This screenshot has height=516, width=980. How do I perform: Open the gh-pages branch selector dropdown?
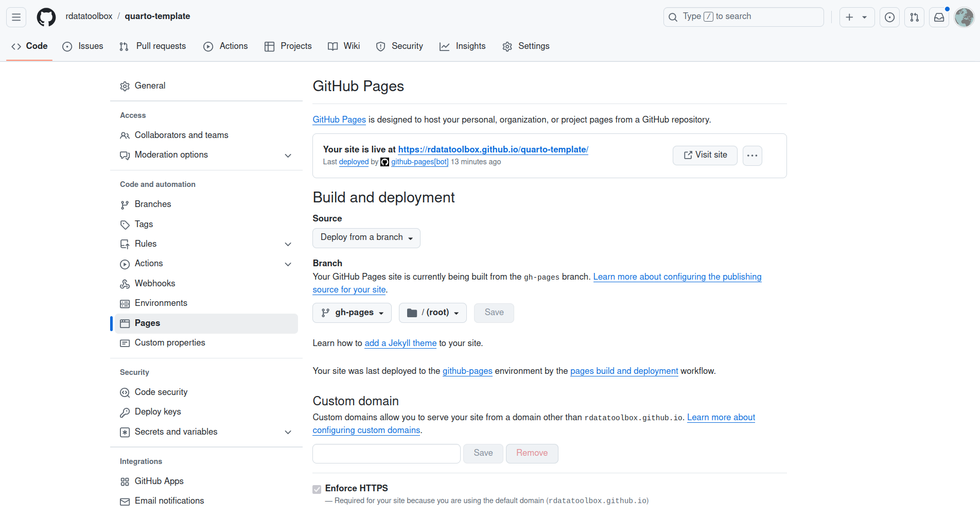click(x=352, y=313)
